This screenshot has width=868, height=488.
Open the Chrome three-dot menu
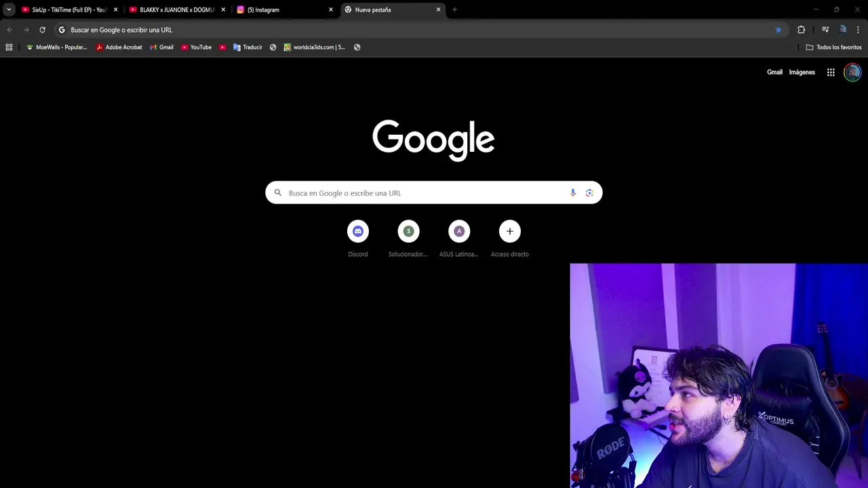[858, 30]
